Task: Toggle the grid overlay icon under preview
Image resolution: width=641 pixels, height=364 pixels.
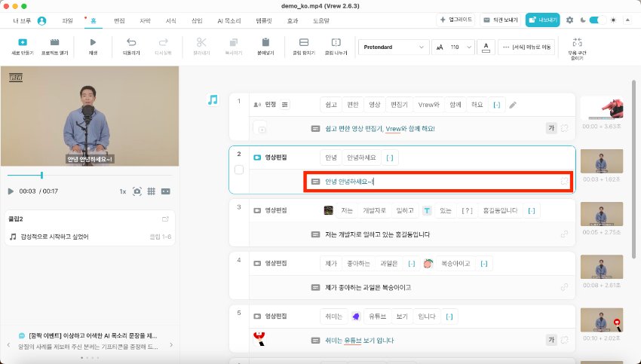Action: [151, 191]
